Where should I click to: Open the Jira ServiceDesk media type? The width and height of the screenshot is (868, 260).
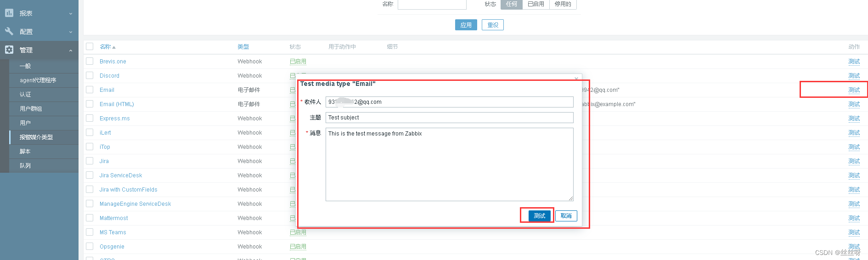(x=121, y=175)
